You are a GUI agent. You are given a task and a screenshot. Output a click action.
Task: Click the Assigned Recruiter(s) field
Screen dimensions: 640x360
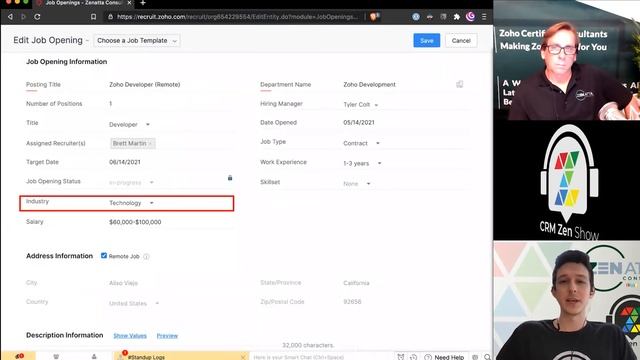coord(171,144)
